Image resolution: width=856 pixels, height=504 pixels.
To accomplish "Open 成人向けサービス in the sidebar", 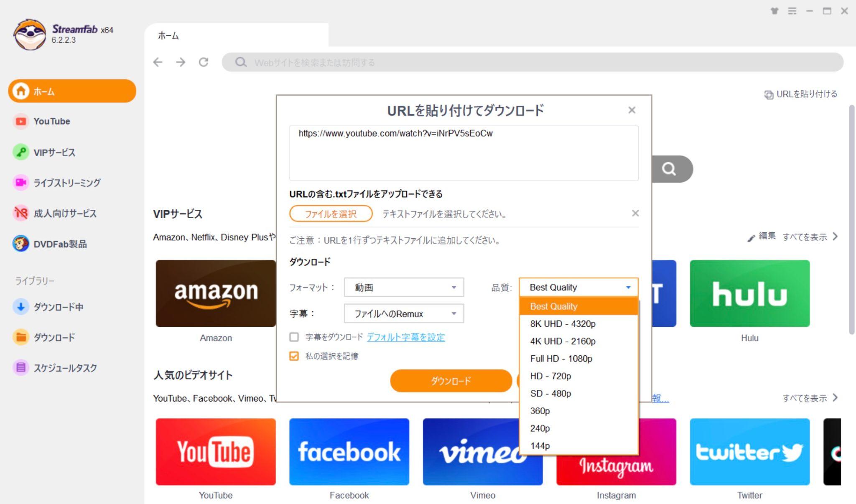I will tap(55, 213).
